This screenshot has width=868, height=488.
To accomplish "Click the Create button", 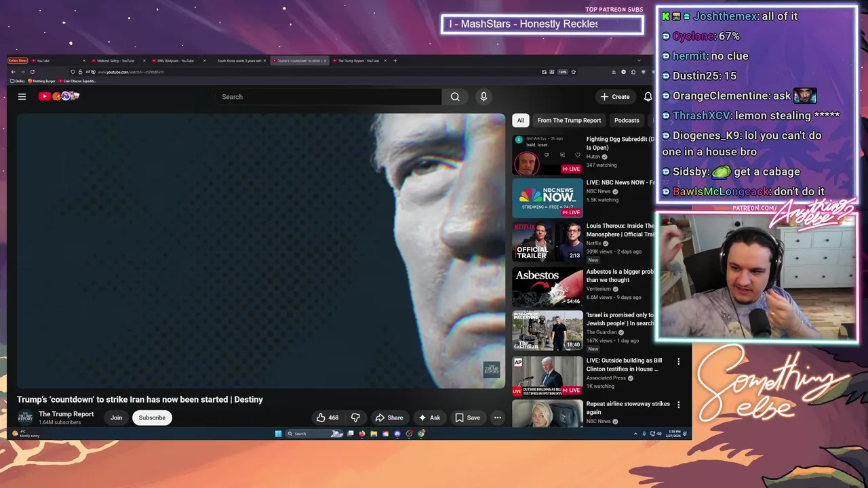I will [615, 97].
